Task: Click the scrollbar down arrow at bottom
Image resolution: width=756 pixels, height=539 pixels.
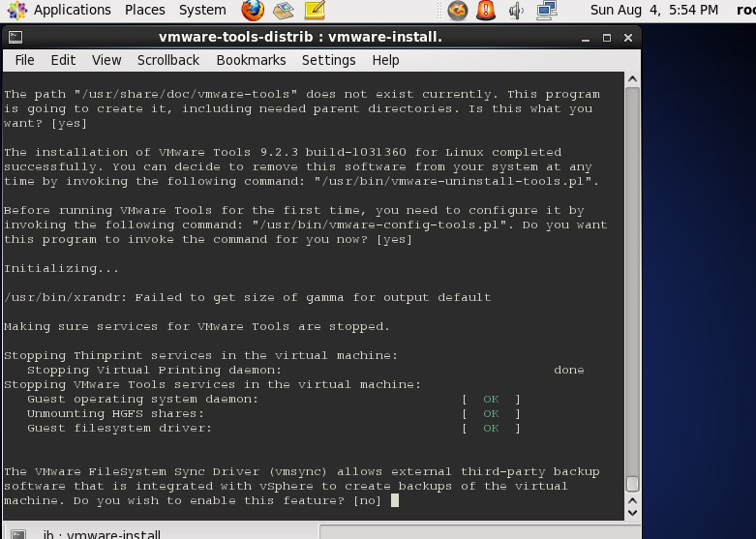Action: point(632,513)
